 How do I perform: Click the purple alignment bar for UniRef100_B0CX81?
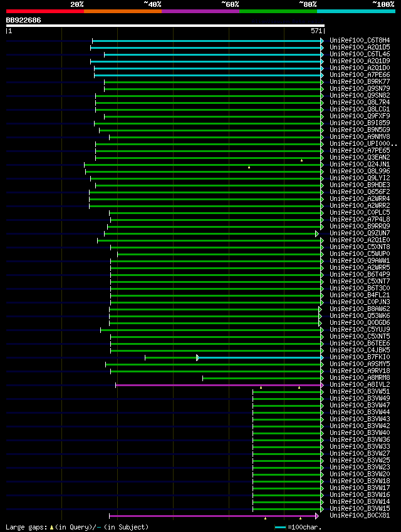[214, 516]
